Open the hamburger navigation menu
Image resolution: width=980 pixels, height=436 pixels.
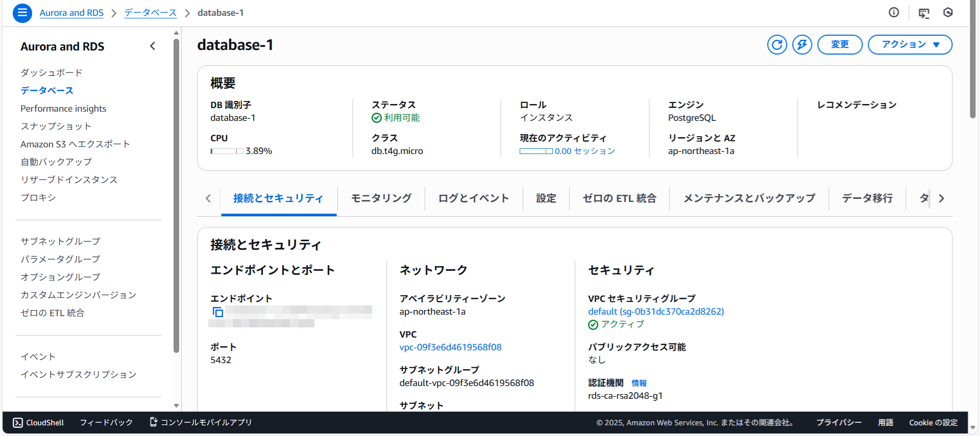click(x=22, y=13)
